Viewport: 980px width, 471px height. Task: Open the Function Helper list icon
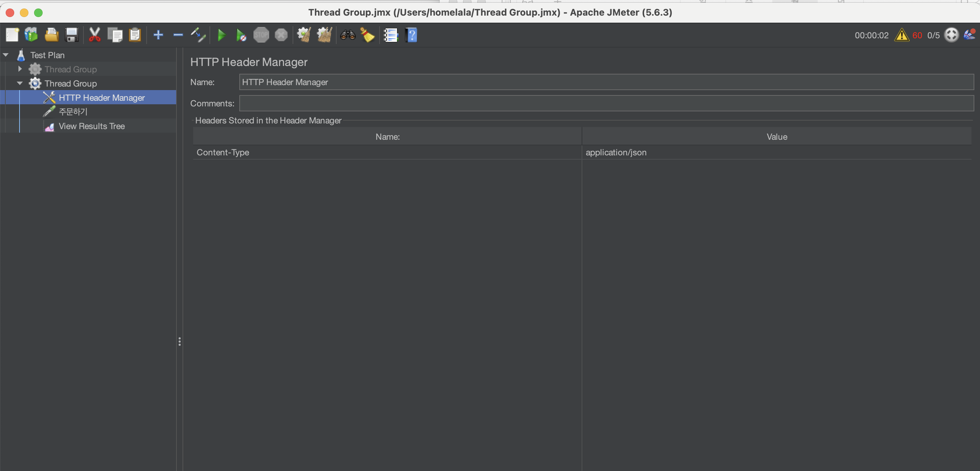(391, 35)
